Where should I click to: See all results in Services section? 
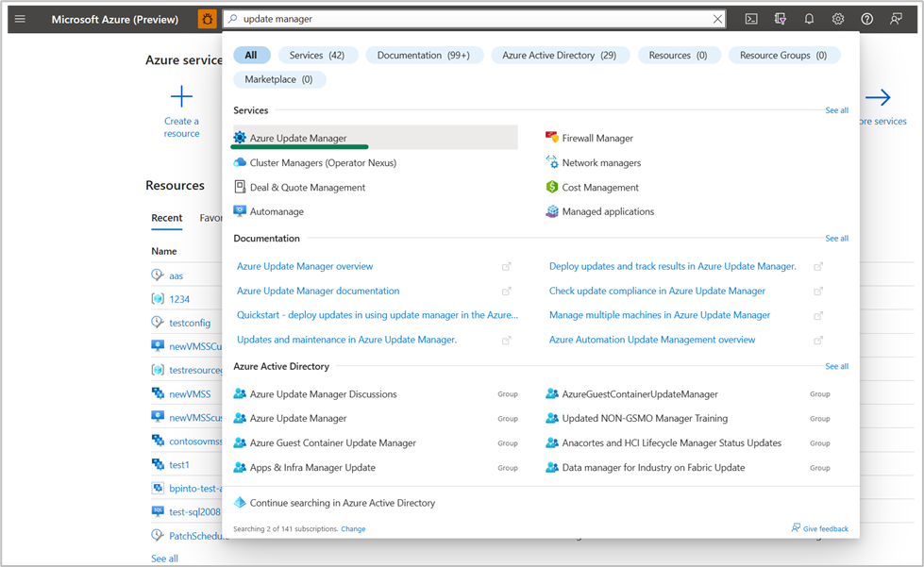point(837,110)
